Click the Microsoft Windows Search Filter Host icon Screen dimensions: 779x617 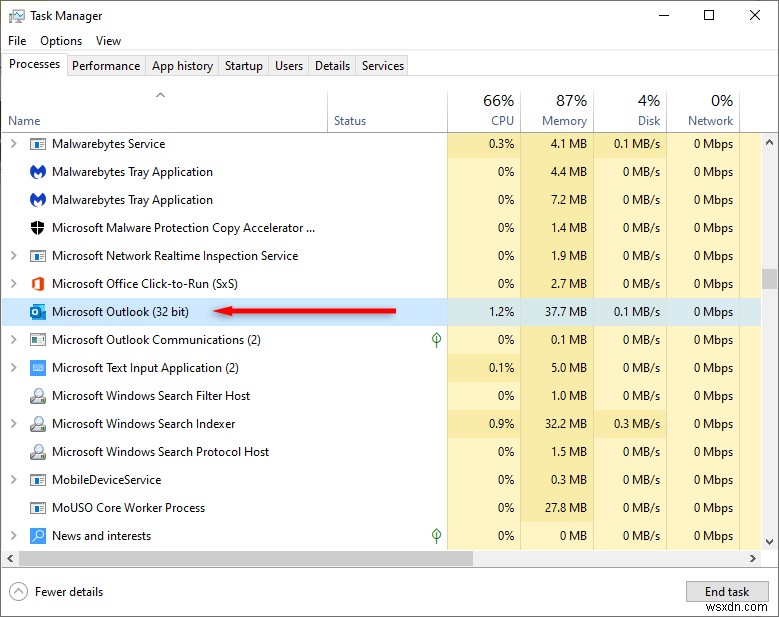point(38,396)
